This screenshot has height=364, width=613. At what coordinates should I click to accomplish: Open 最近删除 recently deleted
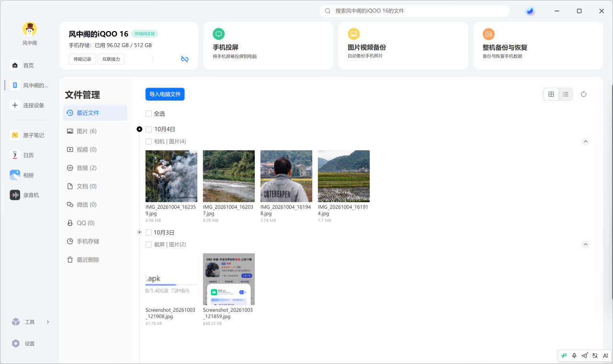click(x=95, y=260)
